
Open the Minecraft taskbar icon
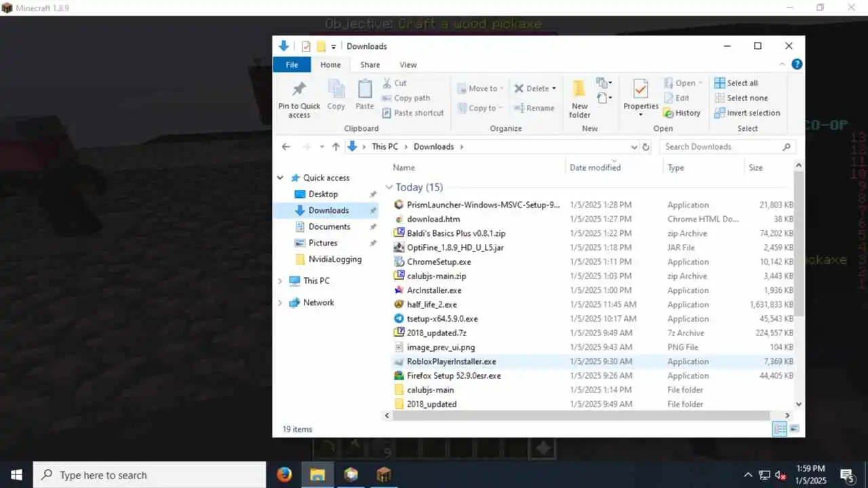point(383,474)
